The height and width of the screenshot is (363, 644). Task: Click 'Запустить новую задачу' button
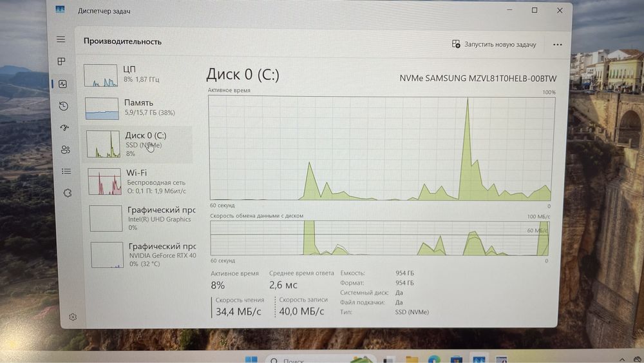pos(494,44)
